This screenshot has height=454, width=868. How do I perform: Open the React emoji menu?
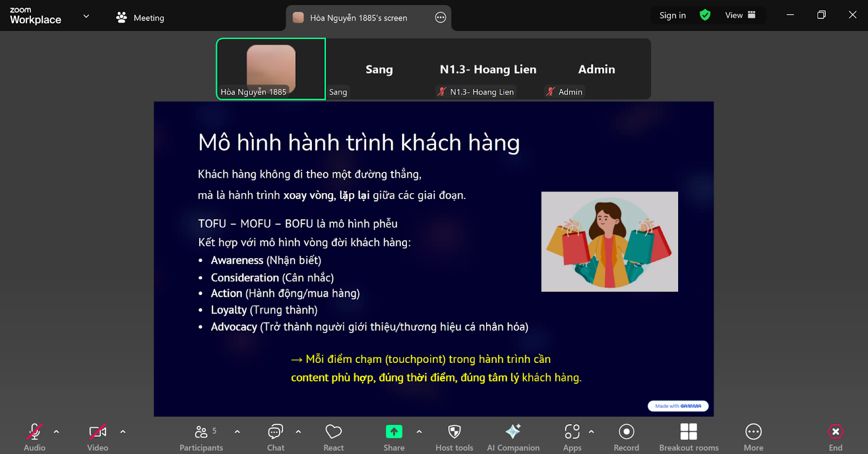click(333, 437)
